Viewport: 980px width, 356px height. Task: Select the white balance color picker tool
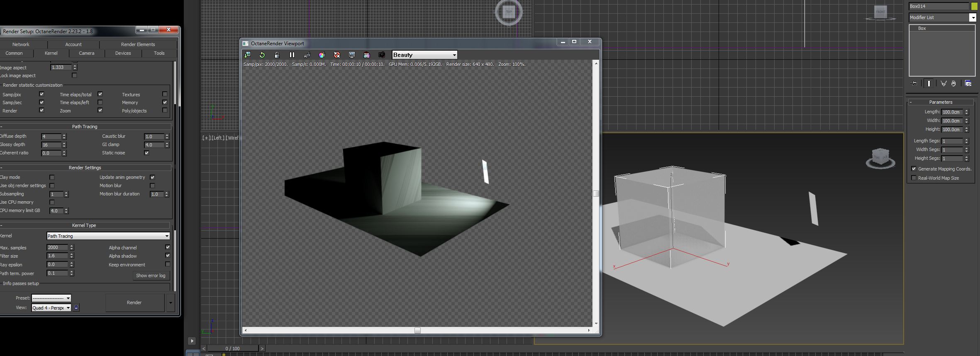(322, 55)
